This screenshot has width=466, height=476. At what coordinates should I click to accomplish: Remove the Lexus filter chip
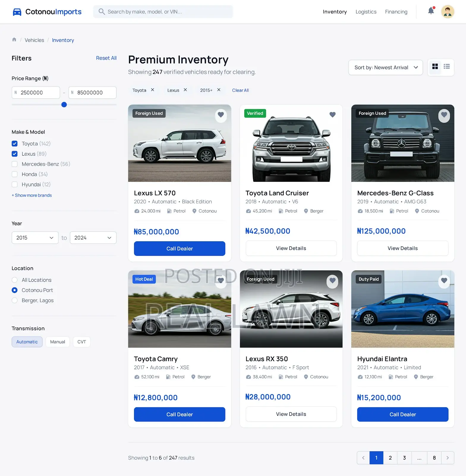185,90
